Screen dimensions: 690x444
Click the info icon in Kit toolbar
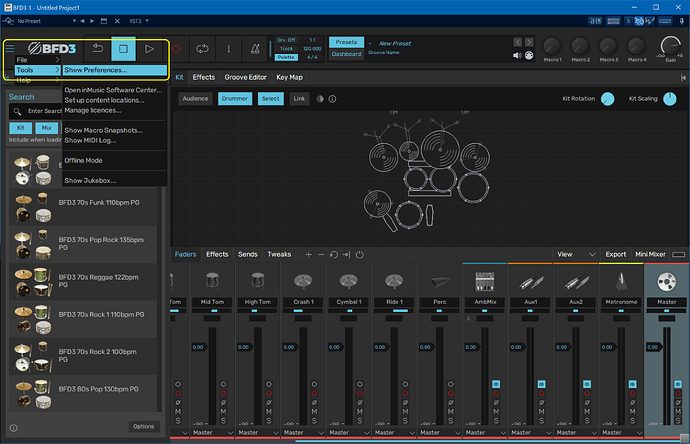click(333, 99)
